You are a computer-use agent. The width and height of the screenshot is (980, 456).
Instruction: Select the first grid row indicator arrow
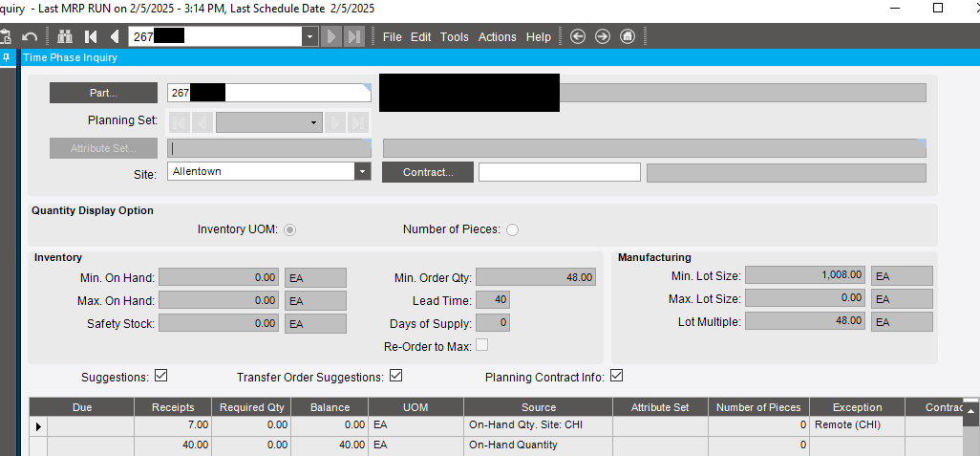pos(38,426)
